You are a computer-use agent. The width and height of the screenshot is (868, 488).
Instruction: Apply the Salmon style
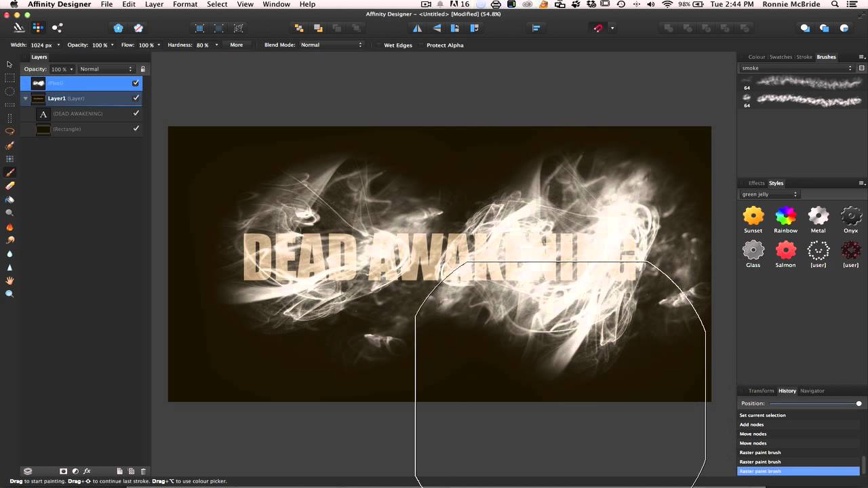785,250
